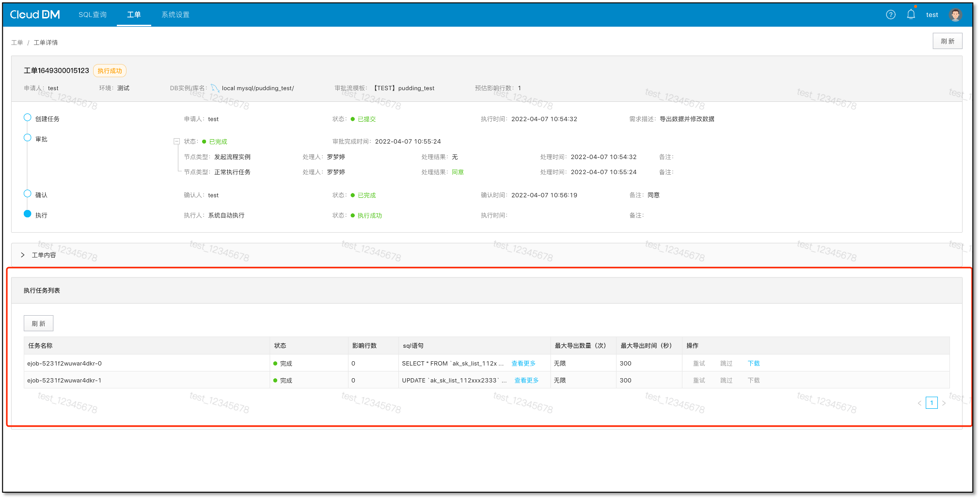
Task: Click the 审批 step circle
Action: [x=28, y=138]
